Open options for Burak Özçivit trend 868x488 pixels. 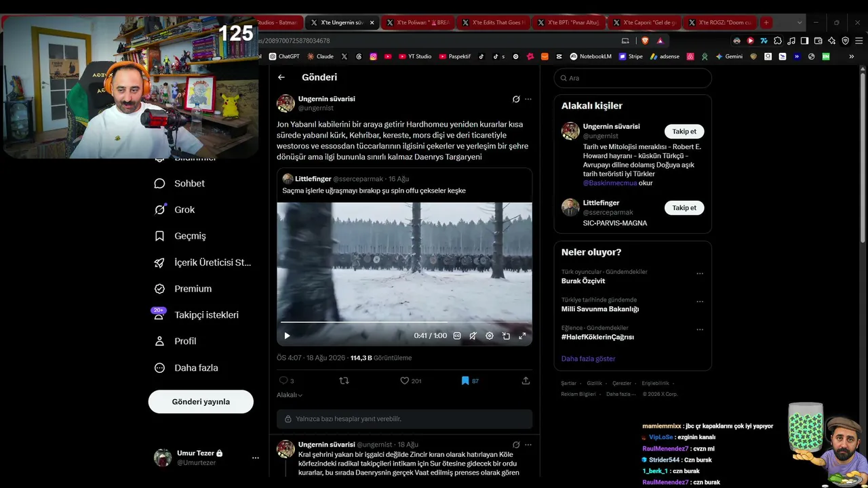(700, 274)
